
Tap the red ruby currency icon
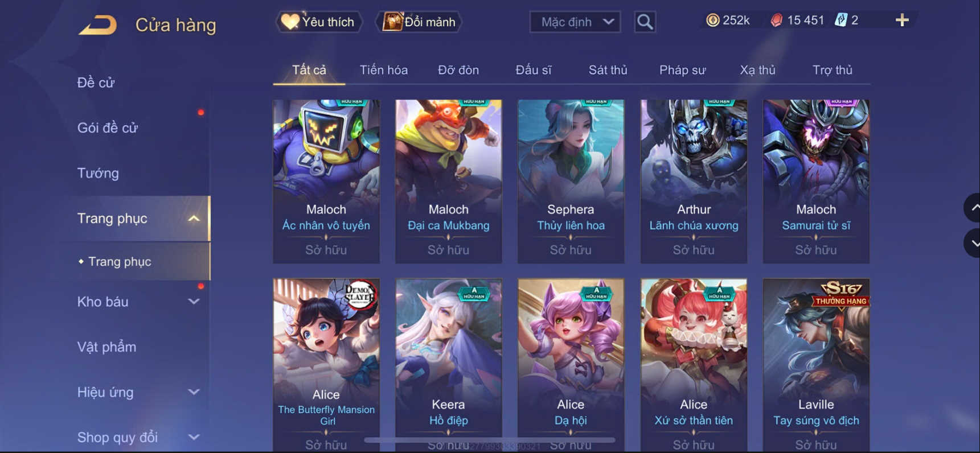point(776,20)
